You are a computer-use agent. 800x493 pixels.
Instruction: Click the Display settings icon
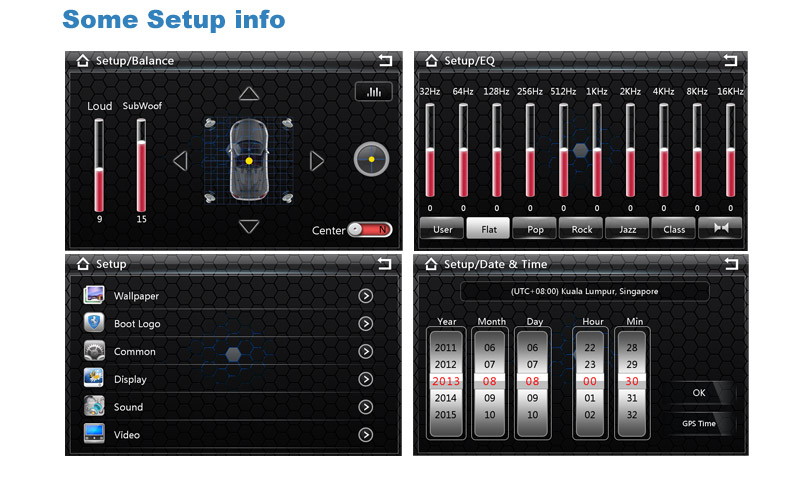point(95,379)
